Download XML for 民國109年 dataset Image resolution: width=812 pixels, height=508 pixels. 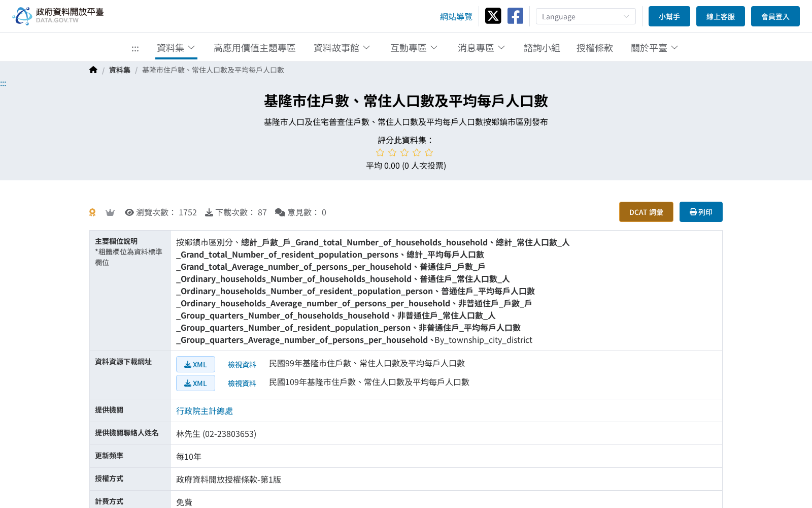pos(195,383)
